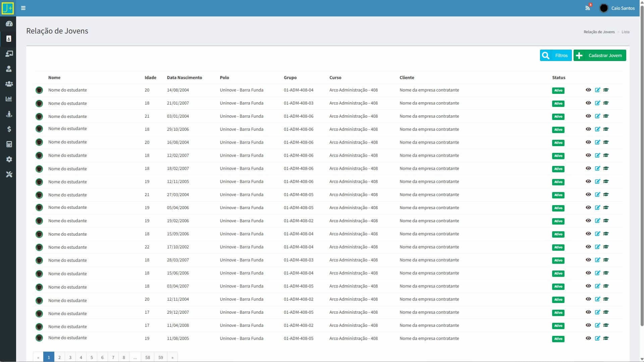The width and height of the screenshot is (644, 362).
Task: Expand the Filtros search panel
Action: coord(556,55)
